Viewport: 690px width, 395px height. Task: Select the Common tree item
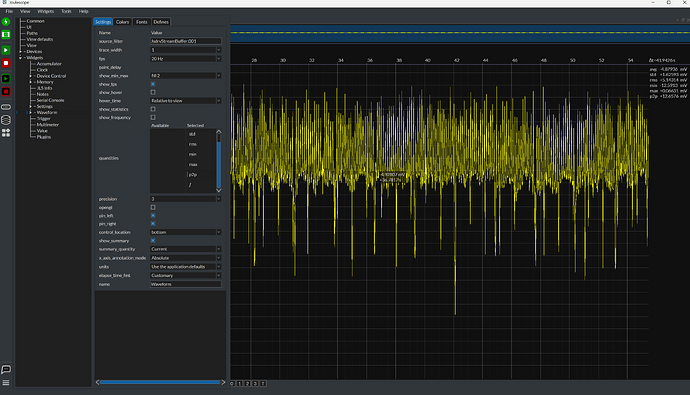[35, 21]
